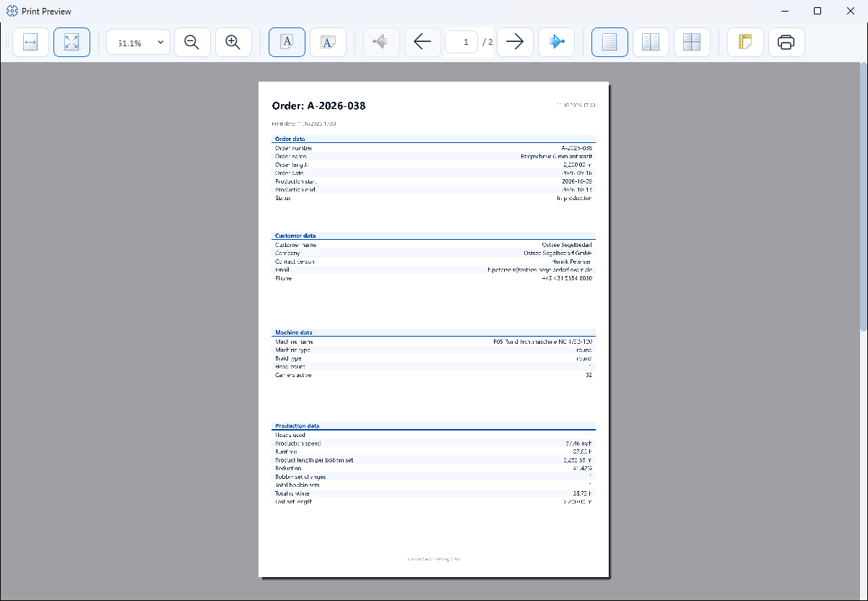Click the 'Production speed' row label
868x601 pixels.
[298, 444]
